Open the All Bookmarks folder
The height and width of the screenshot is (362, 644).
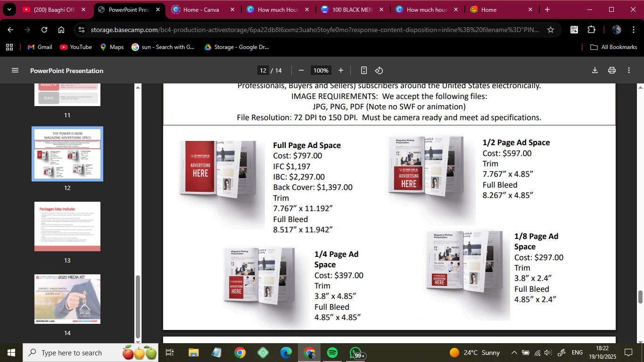pos(614,47)
